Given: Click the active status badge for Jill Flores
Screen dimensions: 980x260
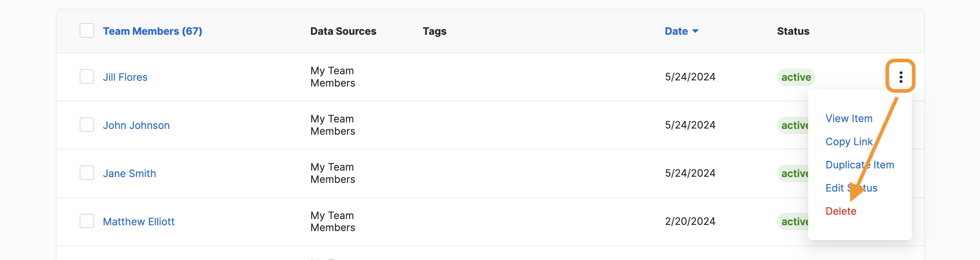Looking at the screenshot, I should 796,77.
